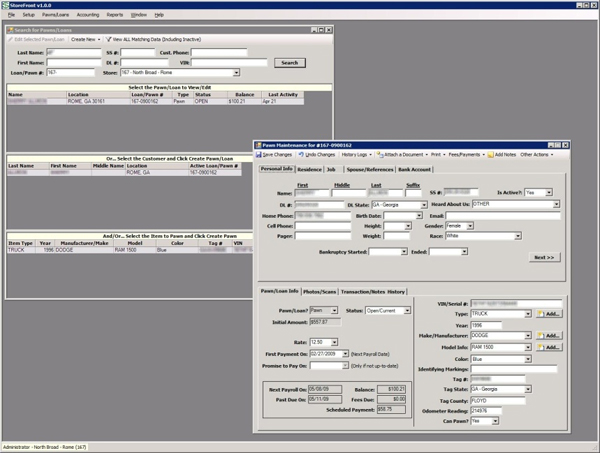Click the Balance column header
Image resolution: width=600 pixels, height=453 pixels.
coord(244,95)
